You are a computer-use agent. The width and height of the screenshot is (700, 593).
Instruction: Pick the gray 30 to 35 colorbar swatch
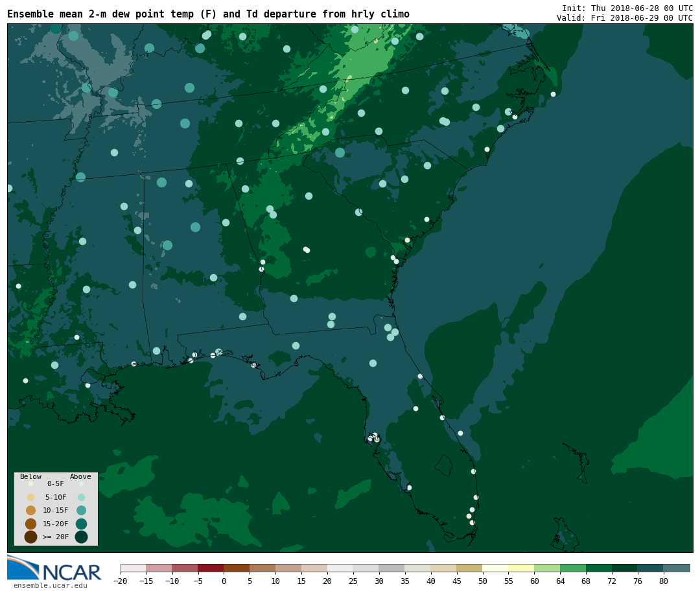tap(392, 568)
